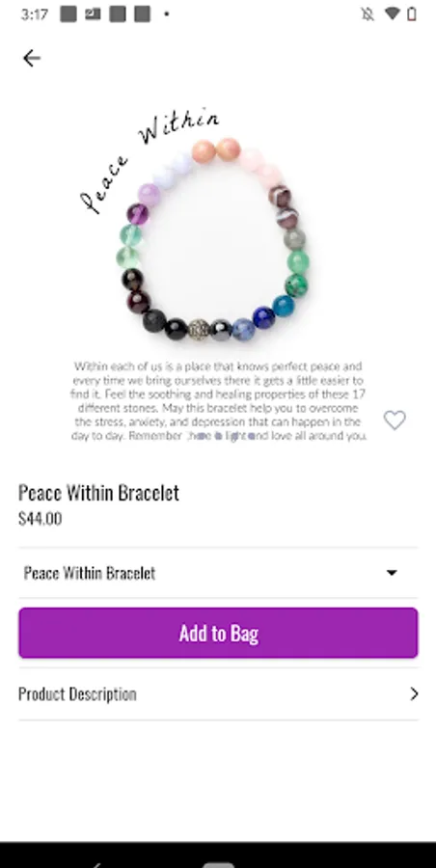Tap the Wi-Fi signal status icon
Viewport: 436px width, 868px height.
392,14
